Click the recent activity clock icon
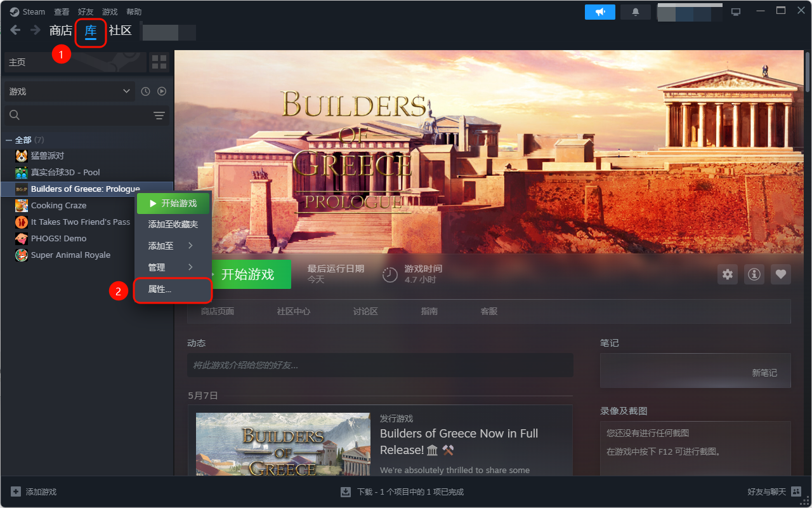 (146, 91)
